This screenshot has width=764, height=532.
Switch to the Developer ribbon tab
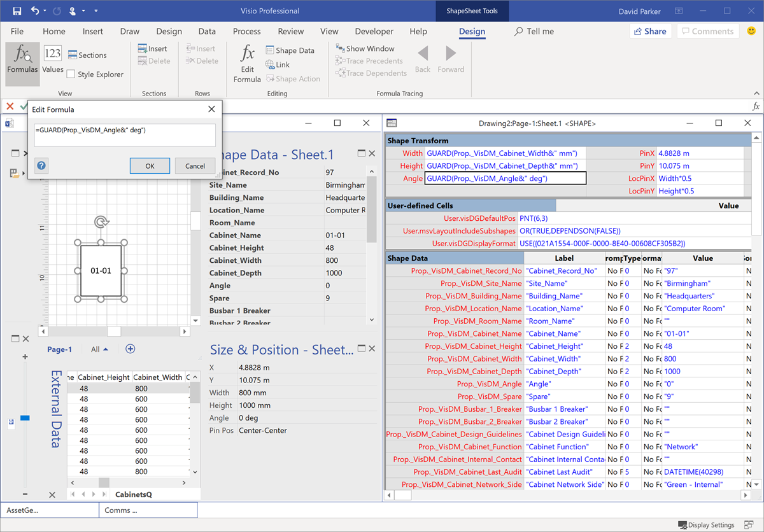(x=374, y=31)
